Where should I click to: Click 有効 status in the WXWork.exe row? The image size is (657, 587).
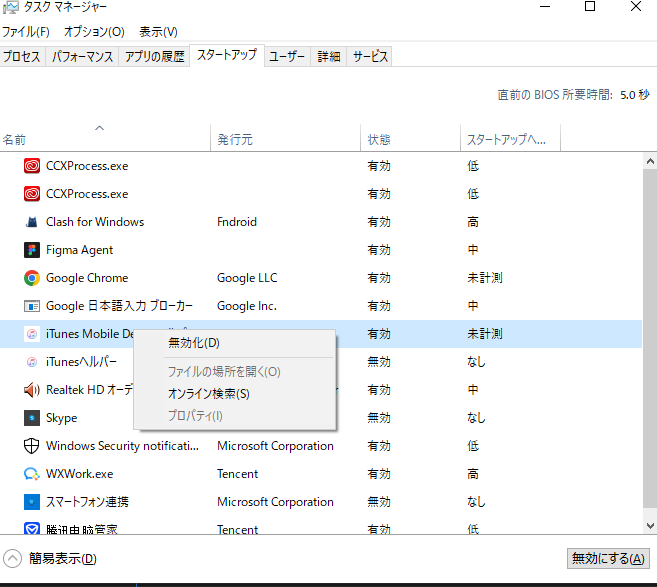click(379, 474)
